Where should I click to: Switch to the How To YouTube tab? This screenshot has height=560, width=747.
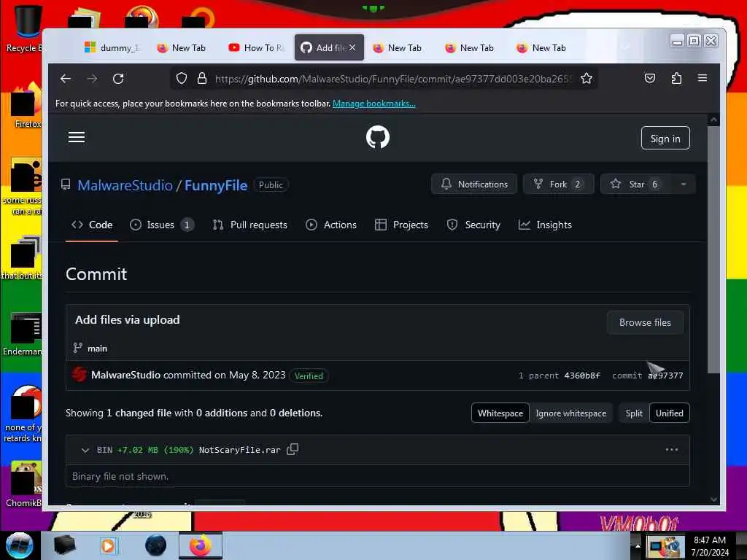(x=256, y=47)
